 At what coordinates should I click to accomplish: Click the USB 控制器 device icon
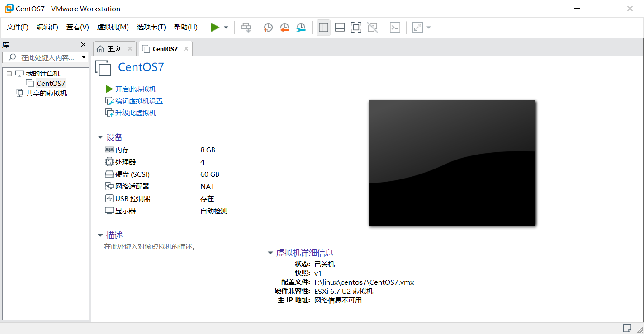[109, 198]
